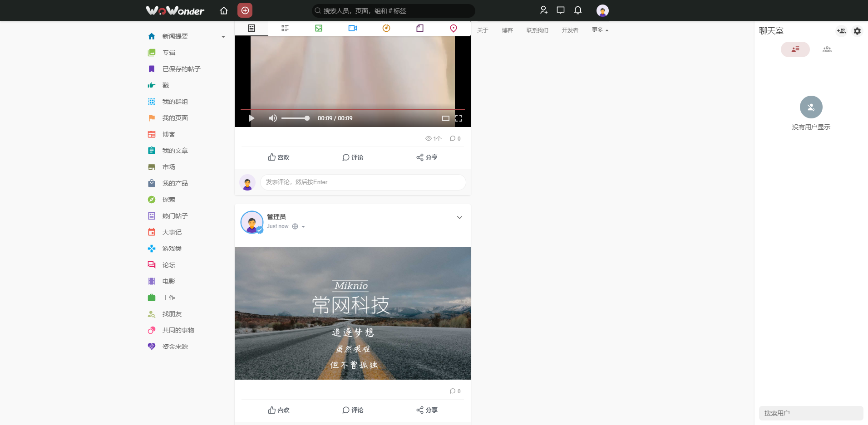Image resolution: width=868 pixels, height=425 pixels.
Task: Collapse the 更多 menu in the navbar
Action: click(x=599, y=29)
